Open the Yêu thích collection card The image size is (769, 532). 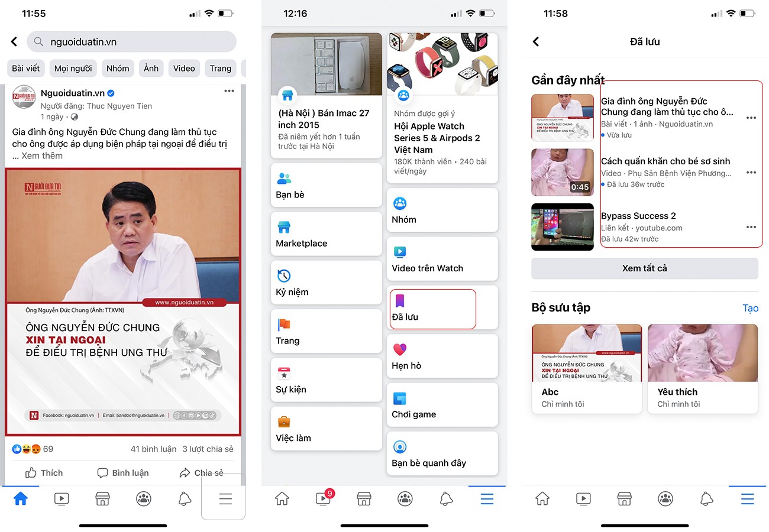[x=703, y=369]
